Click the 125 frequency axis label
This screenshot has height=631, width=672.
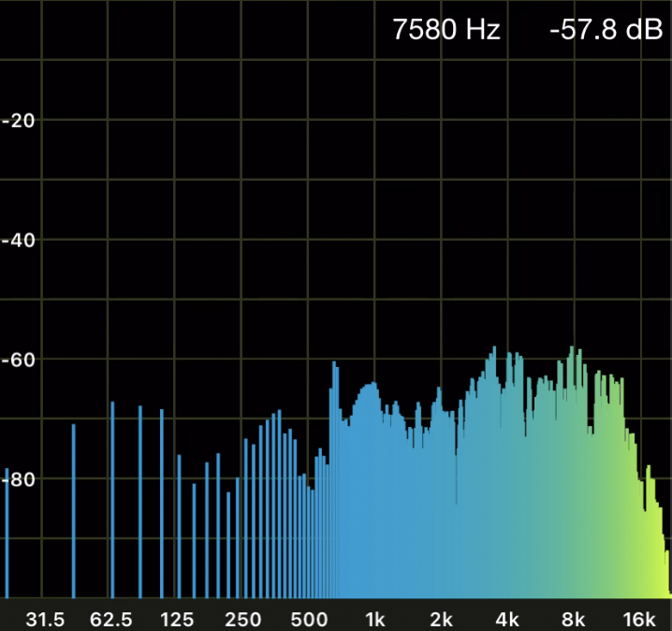[177, 620]
